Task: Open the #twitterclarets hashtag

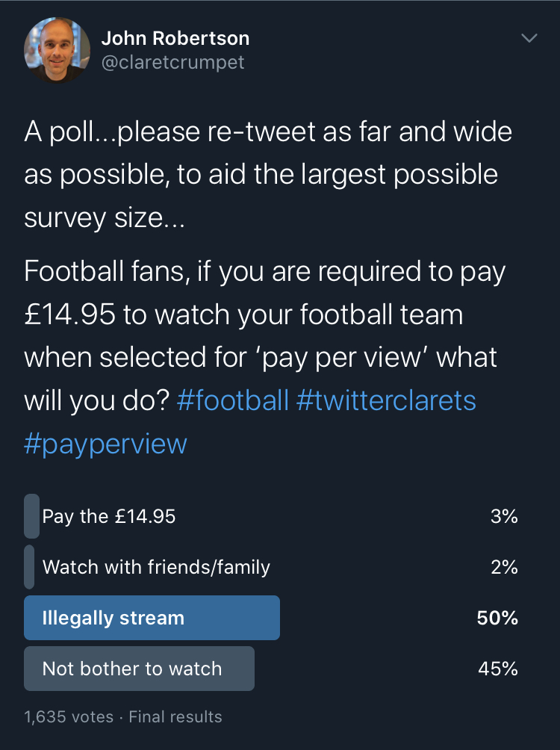Action: [x=386, y=400]
